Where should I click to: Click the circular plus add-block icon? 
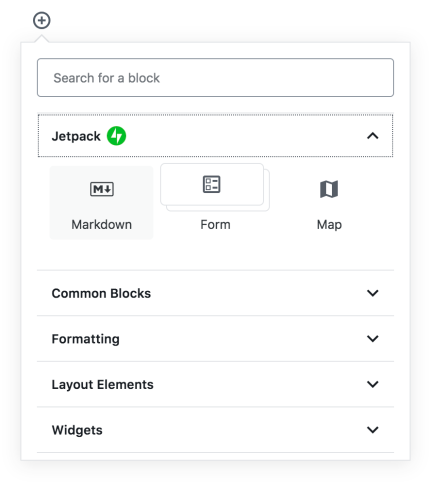[42, 20]
